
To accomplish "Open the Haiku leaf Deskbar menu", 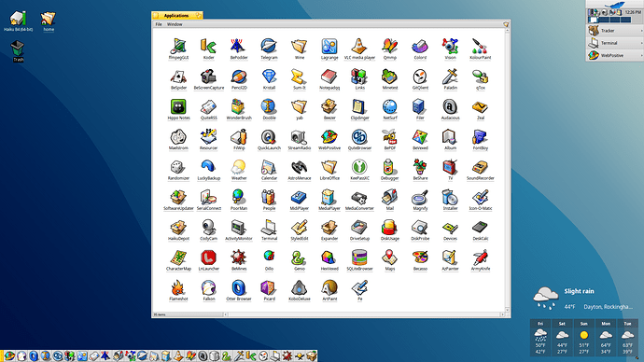I will [615, 4].
